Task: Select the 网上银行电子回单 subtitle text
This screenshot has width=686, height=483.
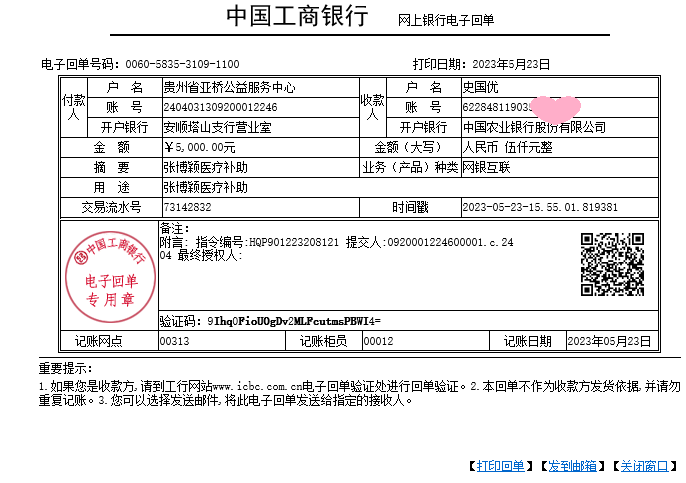Action: click(446, 20)
